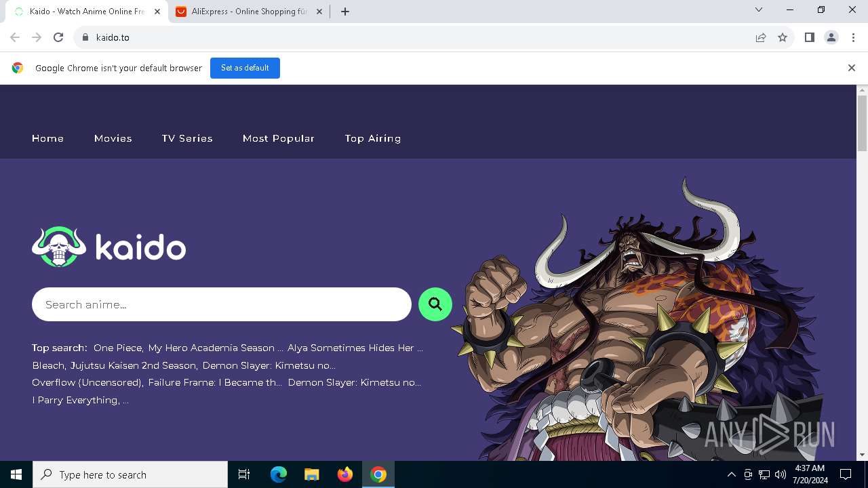868x488 pixels.
Task: Open Overflow (Uncensored) link
Action: 87,382
